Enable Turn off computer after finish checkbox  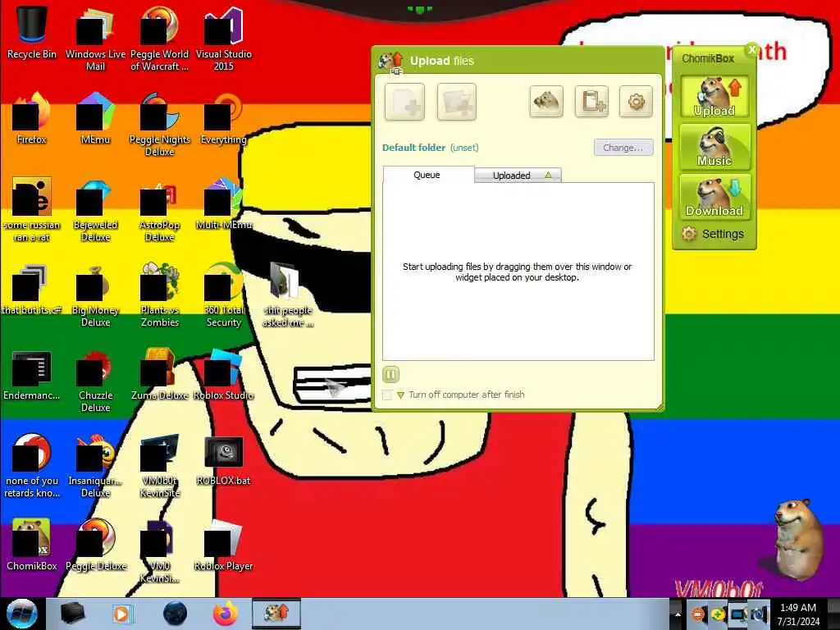[x=387, y=395]
